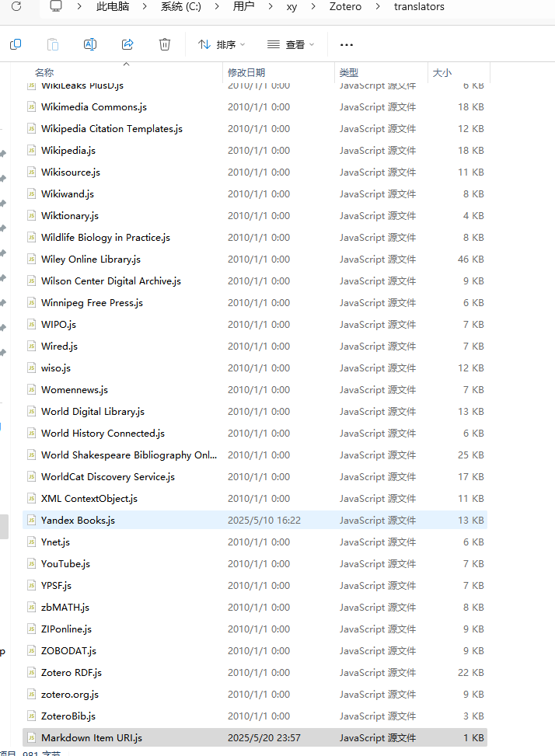
Task: Open the 排序 sort dropdown
Action: coord(222,44)
